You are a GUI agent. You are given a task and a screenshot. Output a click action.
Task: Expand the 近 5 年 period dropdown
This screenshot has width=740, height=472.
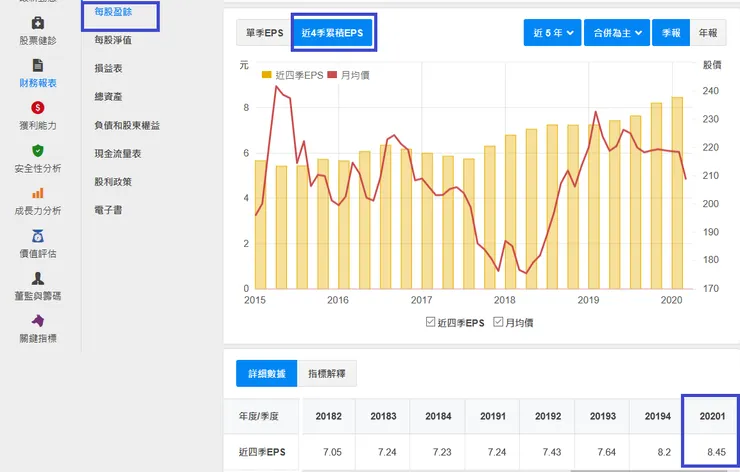[x=552, y=33]
